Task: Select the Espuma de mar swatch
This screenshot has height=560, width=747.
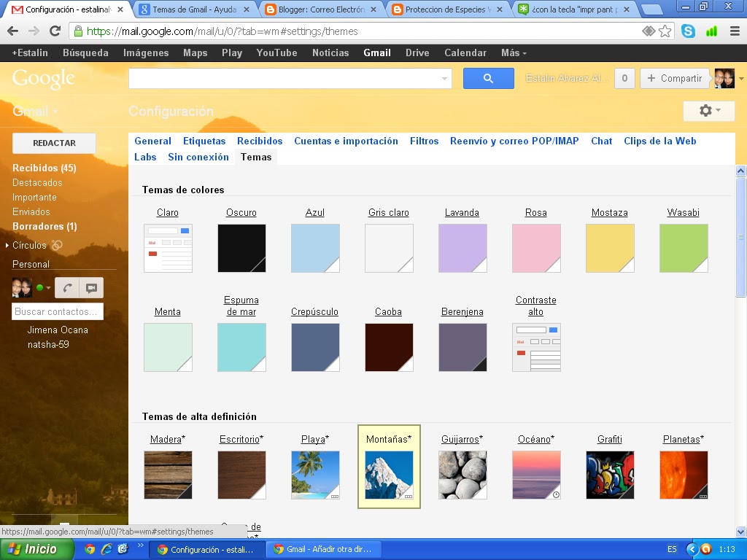Action: click(x=241, y=347)
